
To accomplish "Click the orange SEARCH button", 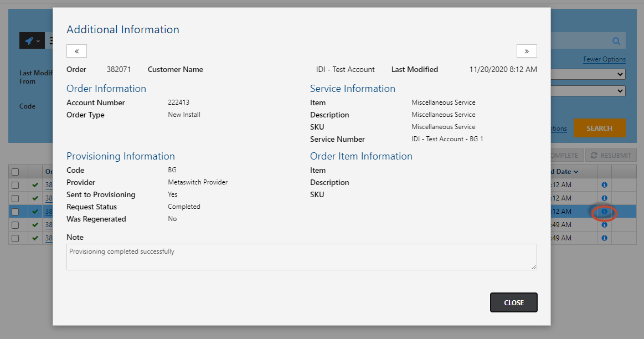I will (x=599, y=128).
